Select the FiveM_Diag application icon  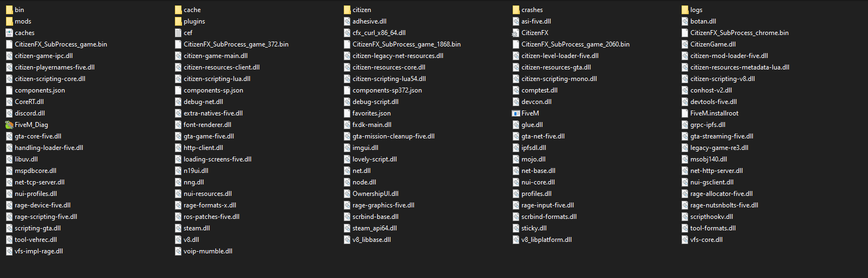coord(9,125)
